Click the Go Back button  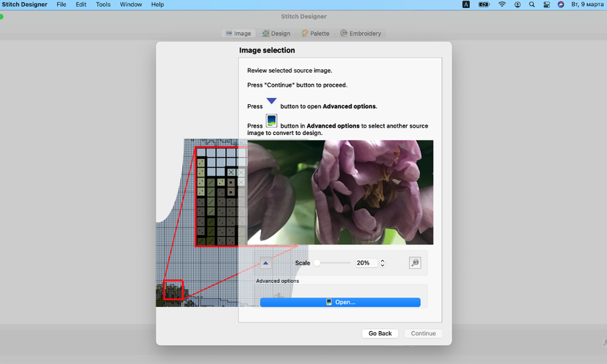pos(380,333)
